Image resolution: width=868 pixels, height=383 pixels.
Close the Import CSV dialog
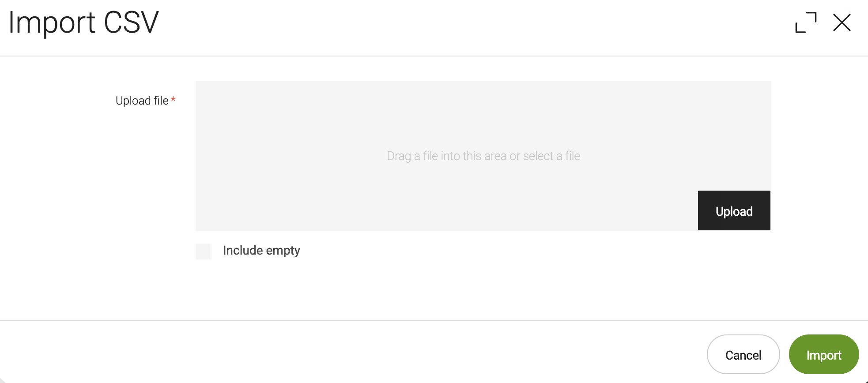[x=842, y=23]
